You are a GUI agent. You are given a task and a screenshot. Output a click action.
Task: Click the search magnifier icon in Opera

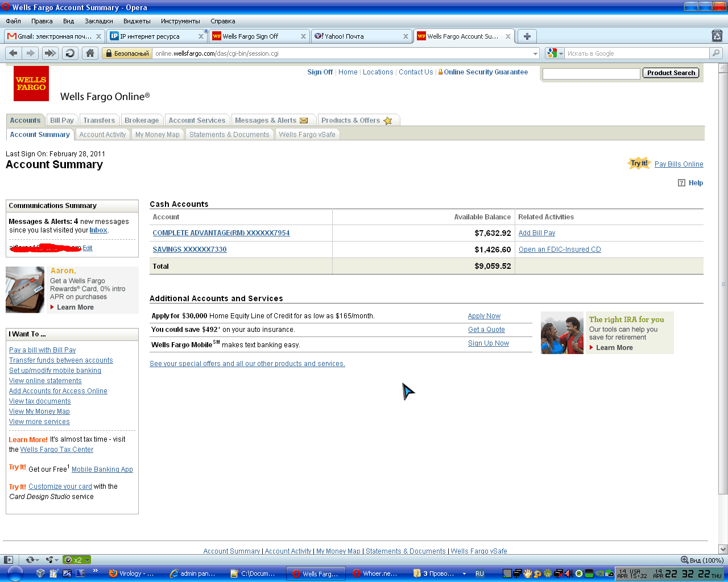pyautogui.click(x=716, y=53)
